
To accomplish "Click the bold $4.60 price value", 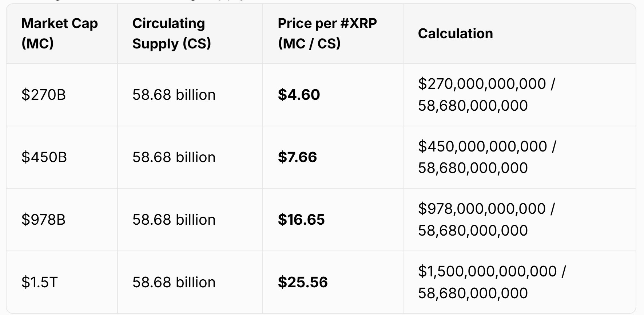I will pyautogui.click(x=299, y=95).
